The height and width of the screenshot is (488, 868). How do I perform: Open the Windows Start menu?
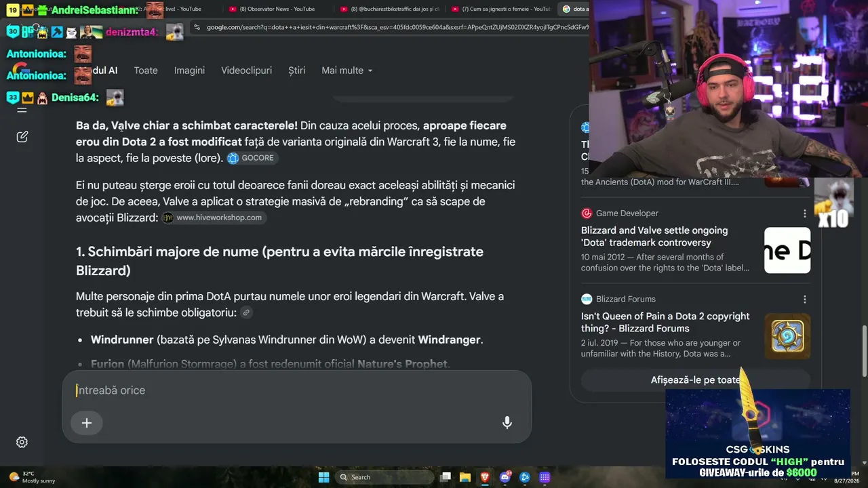[x=324, y=477]
